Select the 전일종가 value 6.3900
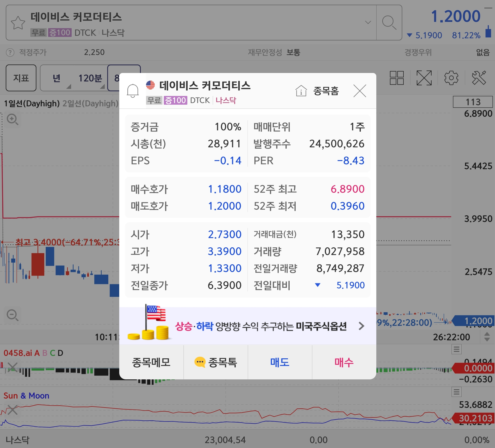 pos(225,285)
